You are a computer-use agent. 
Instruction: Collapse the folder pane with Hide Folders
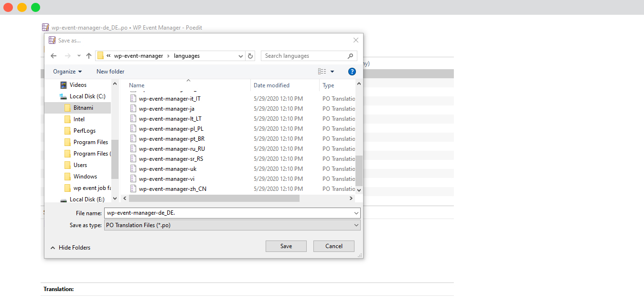(70, 248)
